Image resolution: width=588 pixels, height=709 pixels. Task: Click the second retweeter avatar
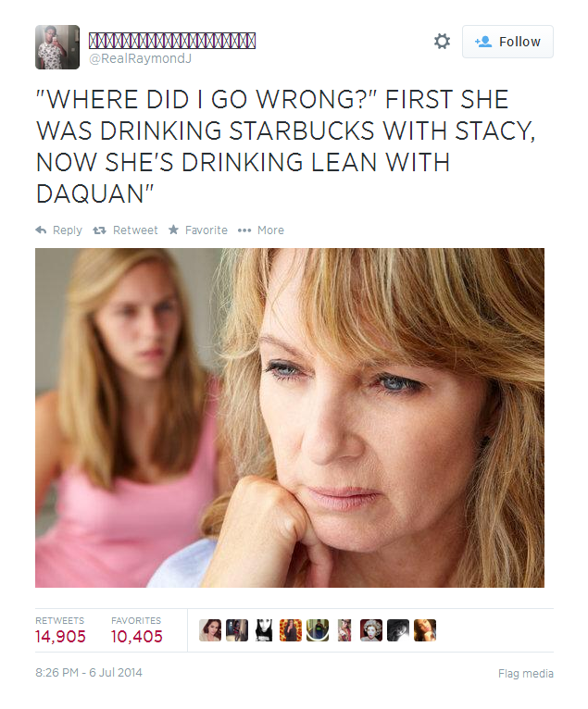[x=237, y=630]
